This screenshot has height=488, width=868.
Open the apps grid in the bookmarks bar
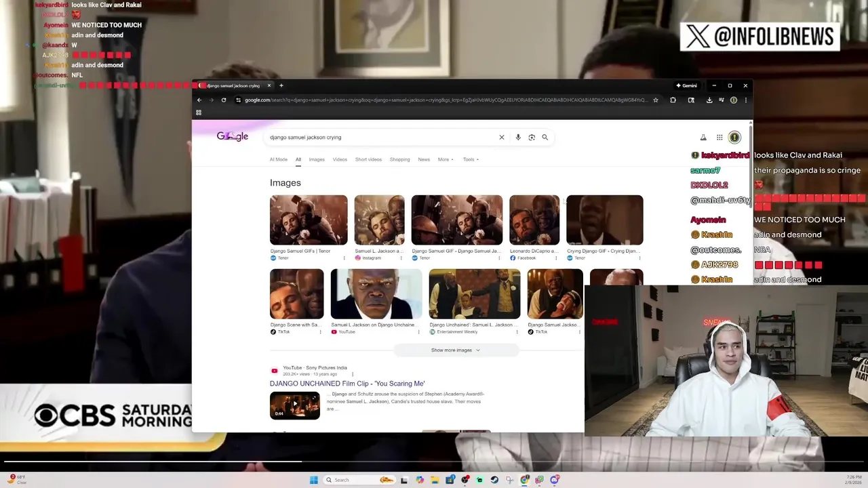tap(199, 113)
